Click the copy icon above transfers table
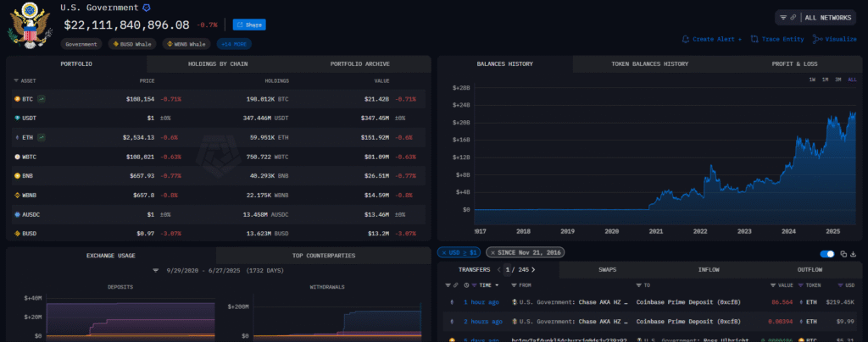Viewport: 868px width, 342px height. coord(843,253)
